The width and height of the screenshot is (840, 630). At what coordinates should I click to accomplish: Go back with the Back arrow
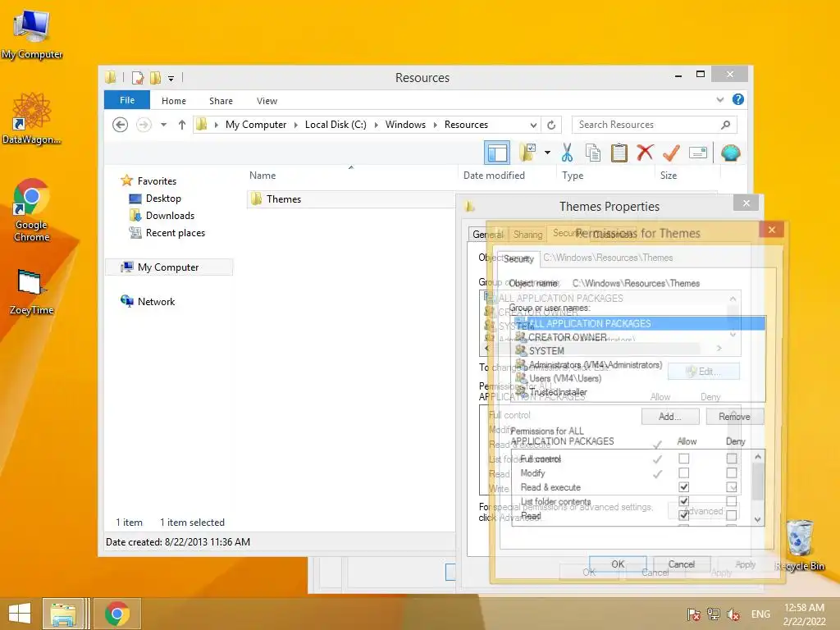pos(120,125)
